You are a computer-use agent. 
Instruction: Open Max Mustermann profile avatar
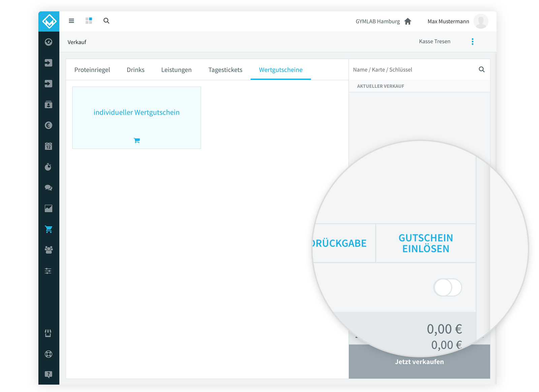pos(481,21)
